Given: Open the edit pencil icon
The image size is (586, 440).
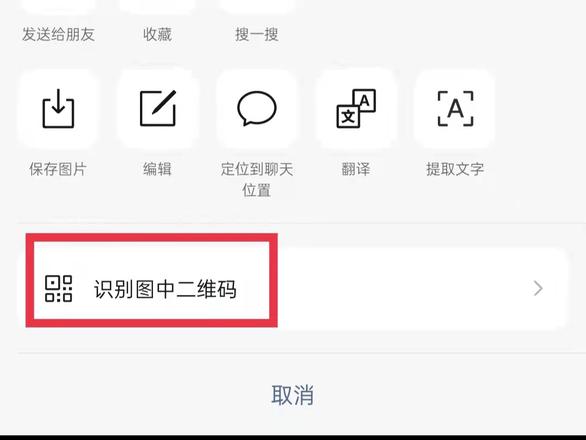Looking at the screenshot, I should [157, 108].
